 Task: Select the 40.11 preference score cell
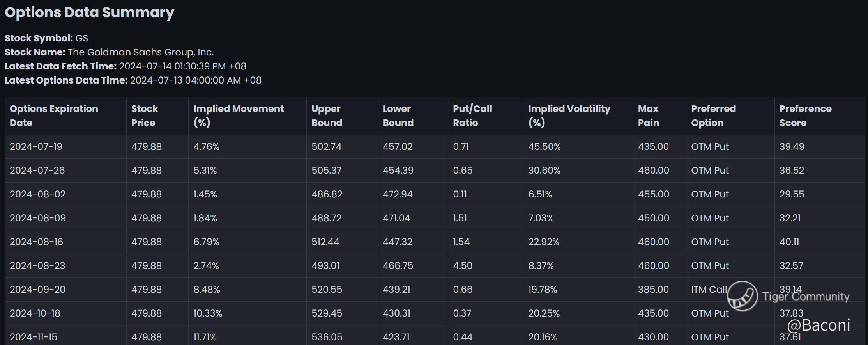coord(789,242)
